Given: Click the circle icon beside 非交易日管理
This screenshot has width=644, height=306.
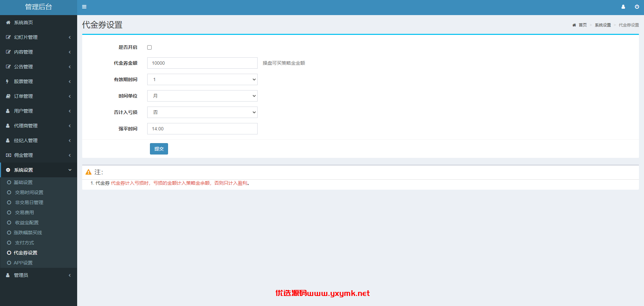Looking at the screenshot, I should [9, 202].
